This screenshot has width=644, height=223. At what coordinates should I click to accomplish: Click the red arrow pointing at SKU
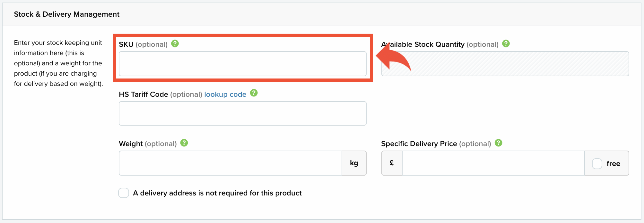pyautogui.click(x=393, y=57)
